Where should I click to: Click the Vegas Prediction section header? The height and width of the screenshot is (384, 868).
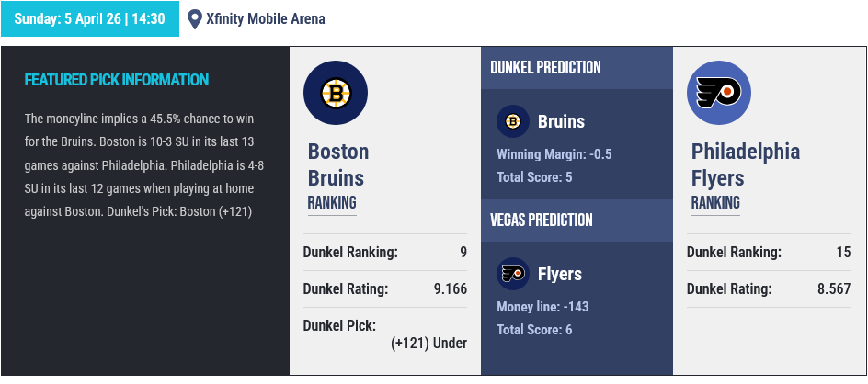tap(541, 220)
